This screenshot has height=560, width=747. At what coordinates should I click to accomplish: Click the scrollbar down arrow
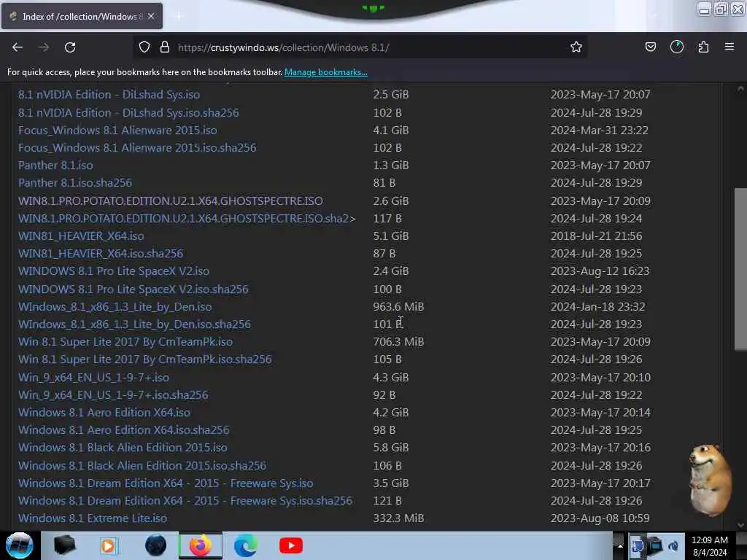click(740, 524)
